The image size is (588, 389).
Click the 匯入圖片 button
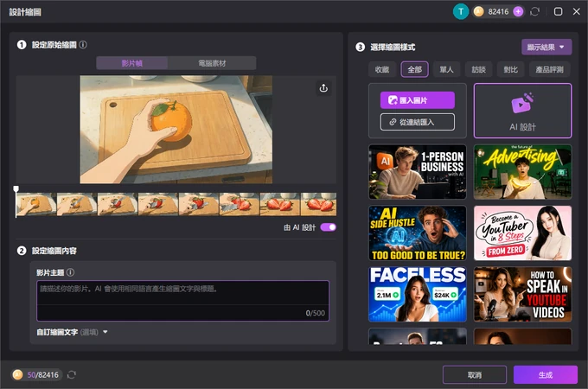[x=418, y=100]
